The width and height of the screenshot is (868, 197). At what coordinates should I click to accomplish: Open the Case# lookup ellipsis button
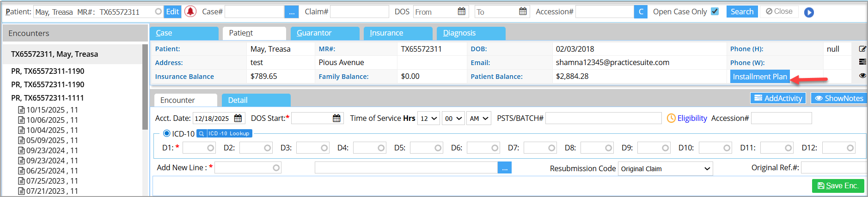[291, 12]
